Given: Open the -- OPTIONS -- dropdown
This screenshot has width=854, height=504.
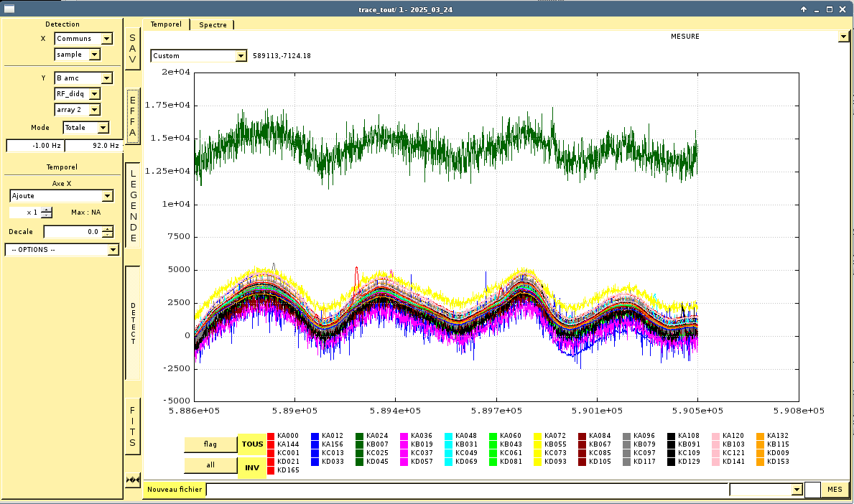Looking at the screenshot, I should pos(62,250).
